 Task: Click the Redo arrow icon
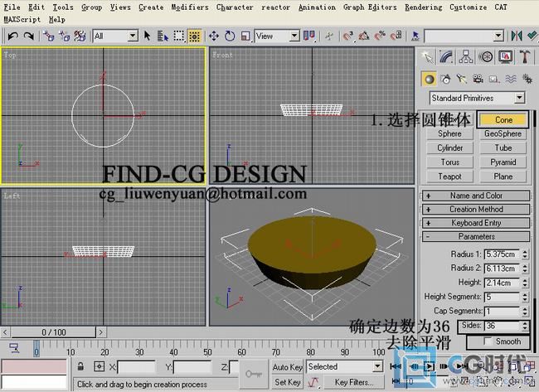[28, 36]
